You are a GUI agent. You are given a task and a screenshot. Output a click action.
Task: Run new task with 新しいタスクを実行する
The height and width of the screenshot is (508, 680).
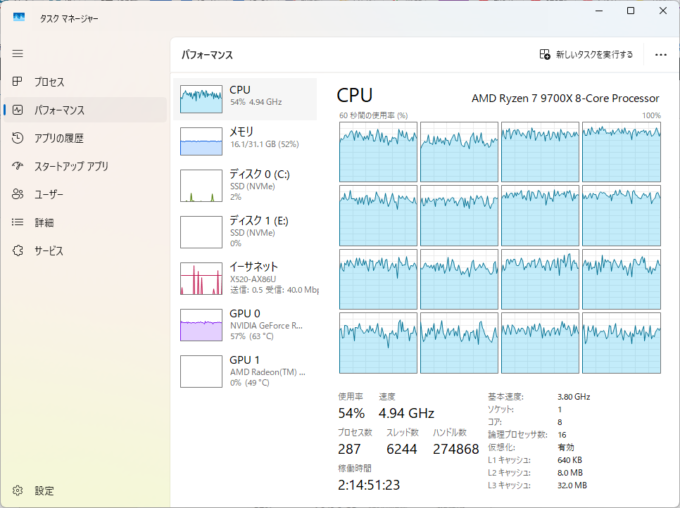click(586, 55)
